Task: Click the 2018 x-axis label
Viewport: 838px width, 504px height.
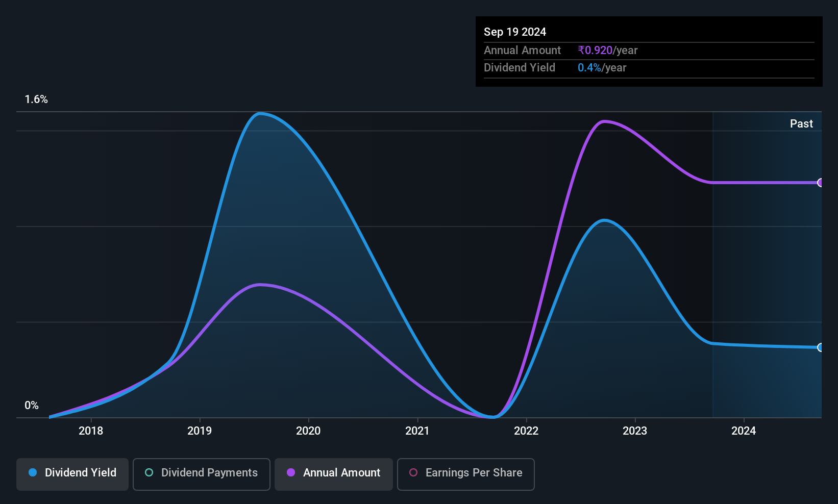Action: pos(91,431)
